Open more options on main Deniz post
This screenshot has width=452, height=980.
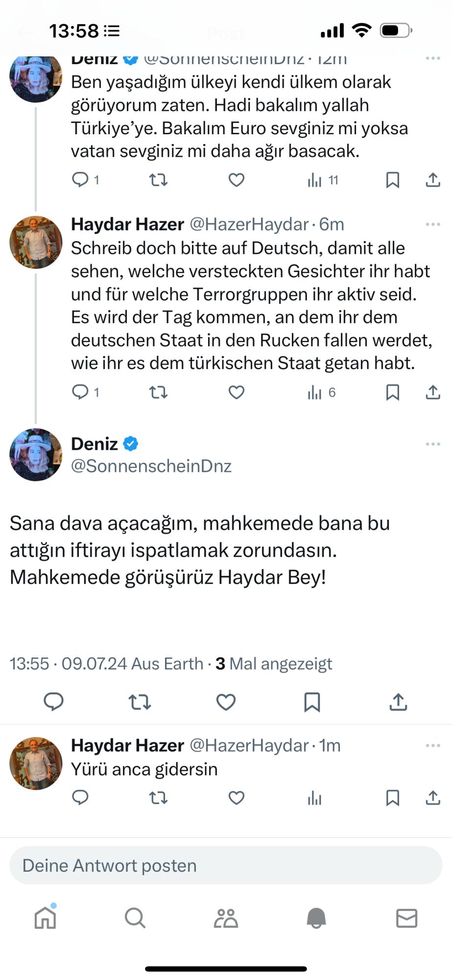coord(433,444)
